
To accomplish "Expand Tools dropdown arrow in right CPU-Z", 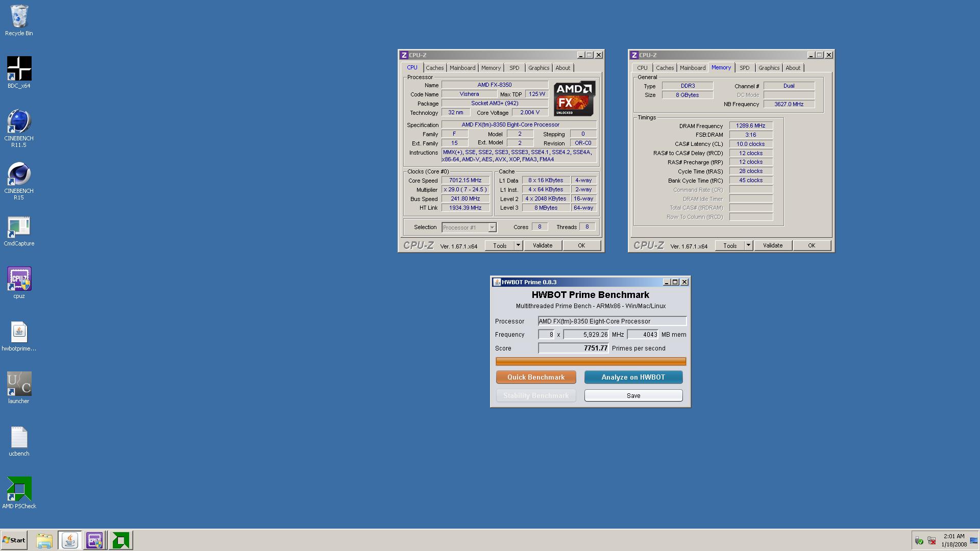I will [x=748, y=245].
